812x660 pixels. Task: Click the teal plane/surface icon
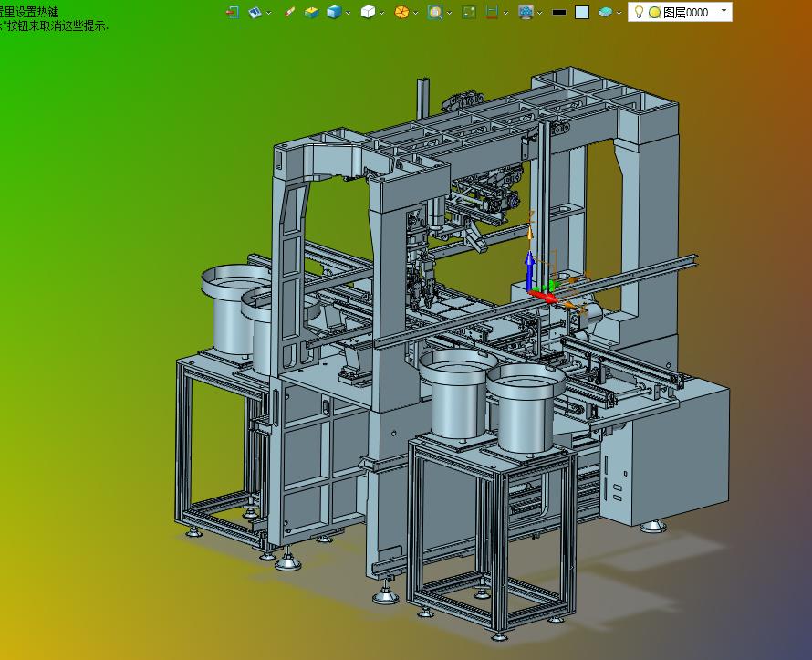(x=605, y=12)
